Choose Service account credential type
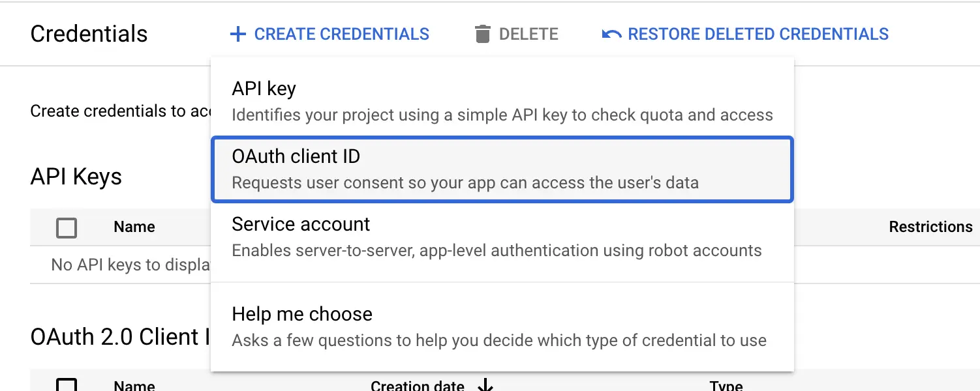The image size is (980, 391). pyautogui.click(x=502, y=236)
